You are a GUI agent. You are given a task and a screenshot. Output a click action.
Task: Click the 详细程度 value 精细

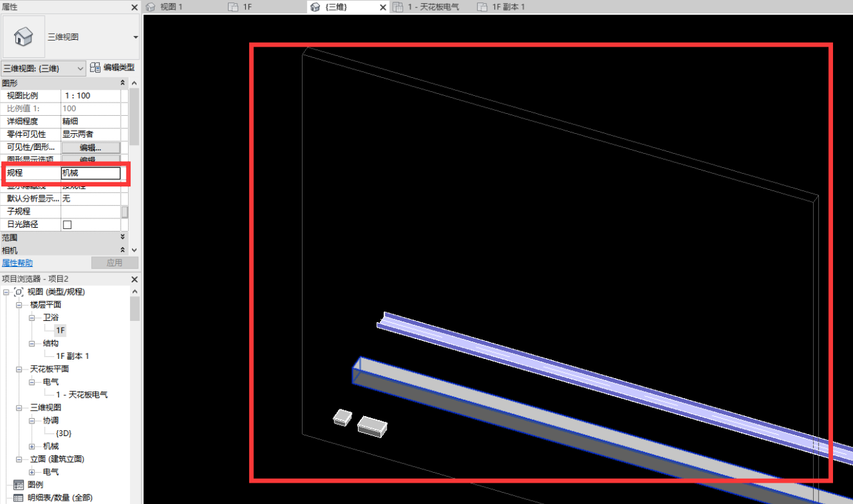pos(91,121)
